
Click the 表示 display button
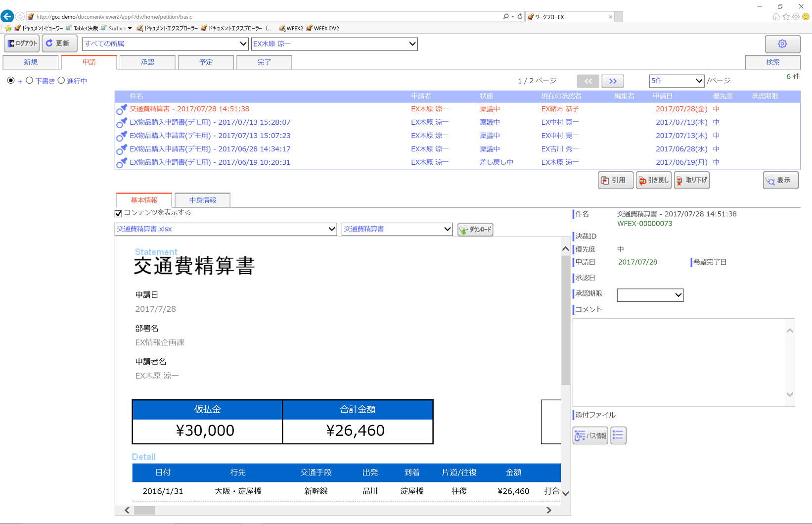point(780,181)
